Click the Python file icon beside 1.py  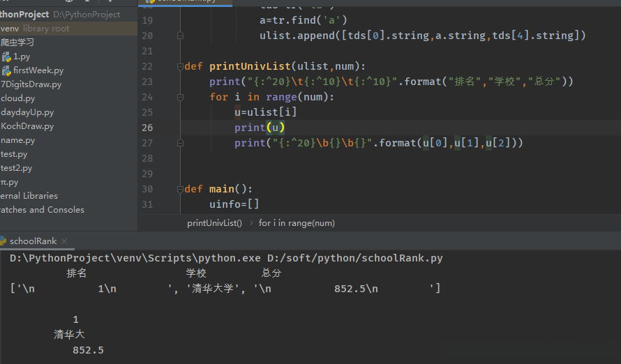(x=6, y=57)
